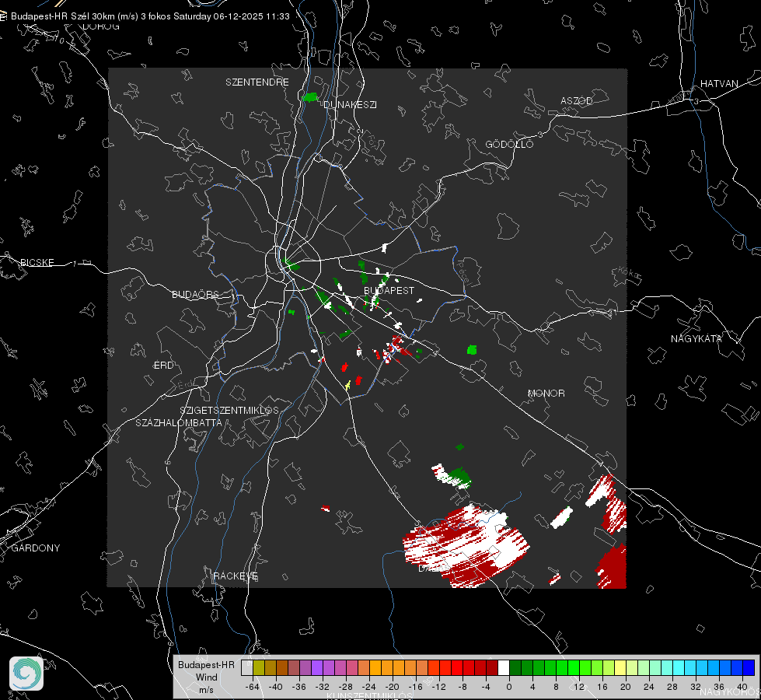Image resolution: width=761 pixels, height=700 pixels.
Task: Pick the darkest blue swatch at legend end
Action: 749,667
